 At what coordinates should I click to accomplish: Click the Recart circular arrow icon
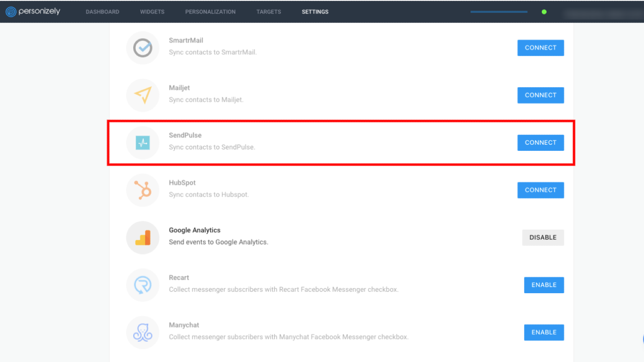coord(142,285)
